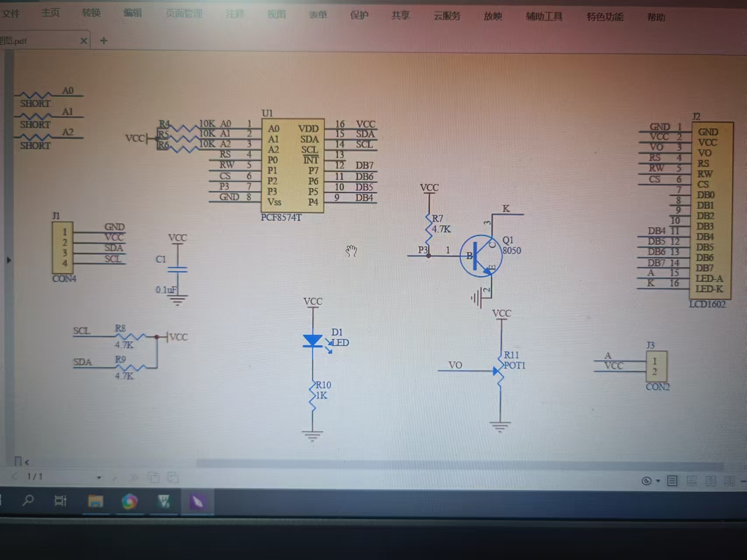This screenshot has width=747, height=560.
Task: Switch to the 注释 tab
Action: tap(235, 14)
